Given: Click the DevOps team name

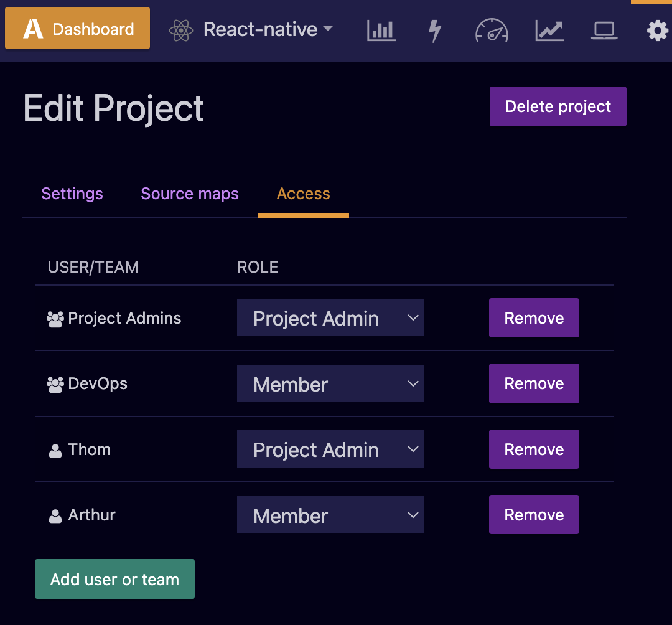Looking at the screenshot, I should (98, 383).
